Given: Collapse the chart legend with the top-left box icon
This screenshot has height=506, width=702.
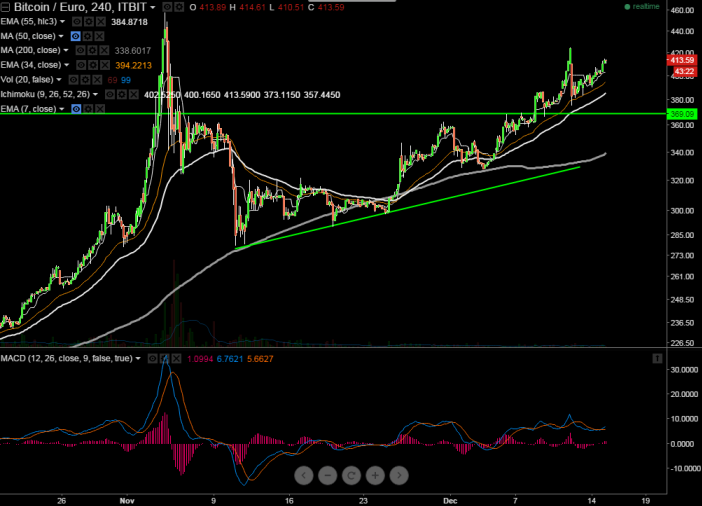Looking at the screenshot, I should pos(5,7).
